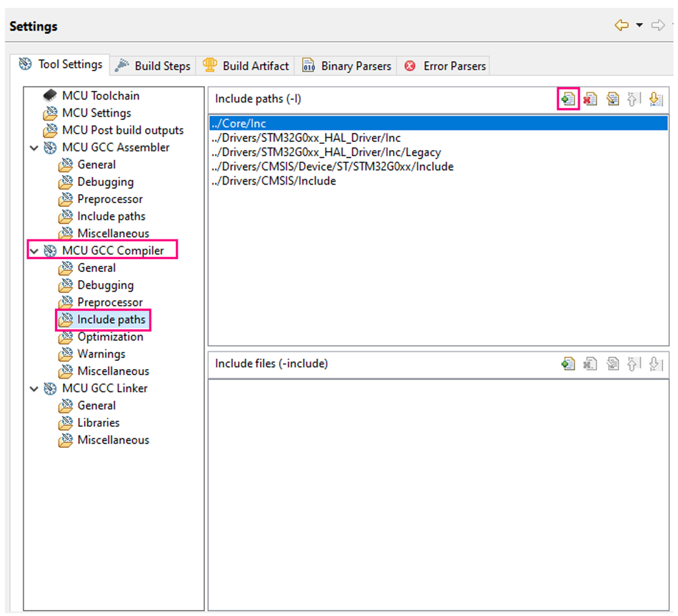Open Miscellaneous under MCU GCC Linker
Image resolution: width=678 pixels, height=616 pixels.
(x=104, y=440)
